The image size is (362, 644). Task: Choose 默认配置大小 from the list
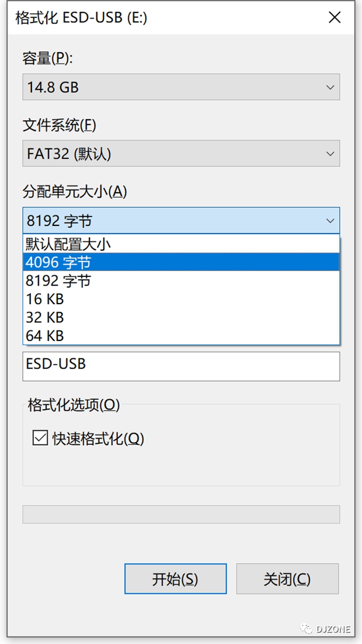click(181, 244)
